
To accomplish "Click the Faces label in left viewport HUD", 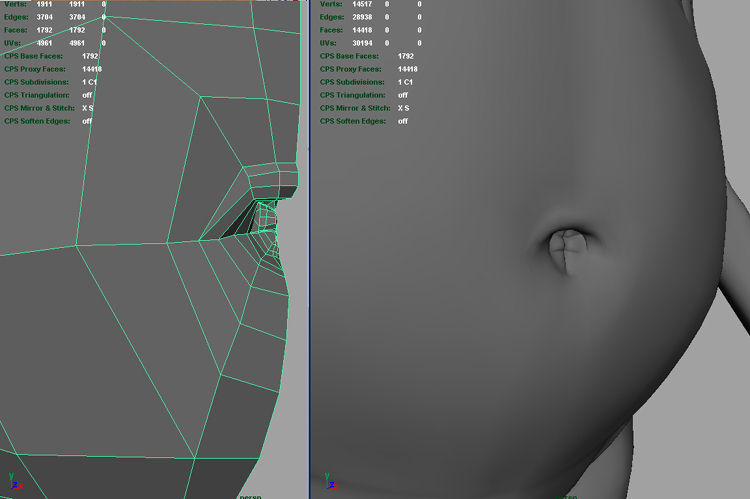I will pos(16,30).
